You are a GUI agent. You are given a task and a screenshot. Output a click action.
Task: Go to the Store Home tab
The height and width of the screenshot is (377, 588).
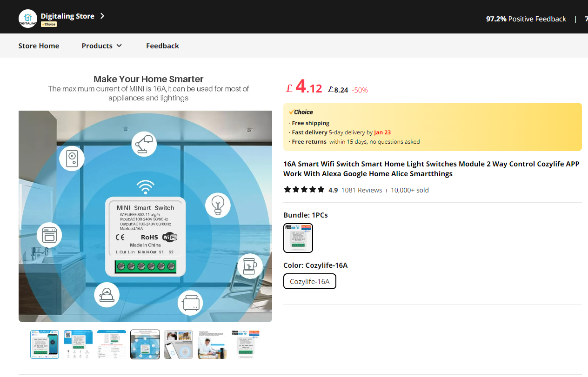39,46
